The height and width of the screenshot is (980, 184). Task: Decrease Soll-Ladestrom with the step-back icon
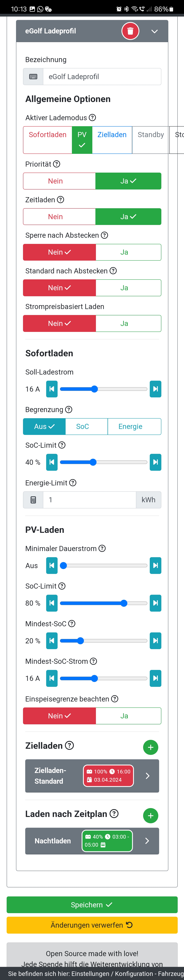tap(52, 389)
